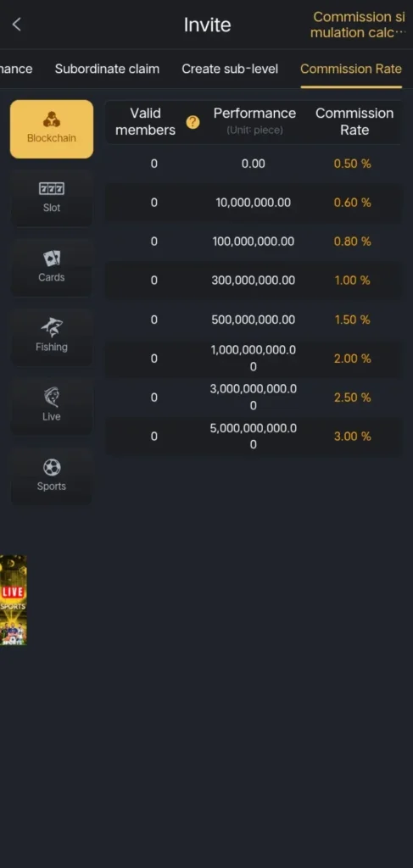Click the Valid members help question icon
This screenshot has width=413, height=868.
tap(193, 122)
